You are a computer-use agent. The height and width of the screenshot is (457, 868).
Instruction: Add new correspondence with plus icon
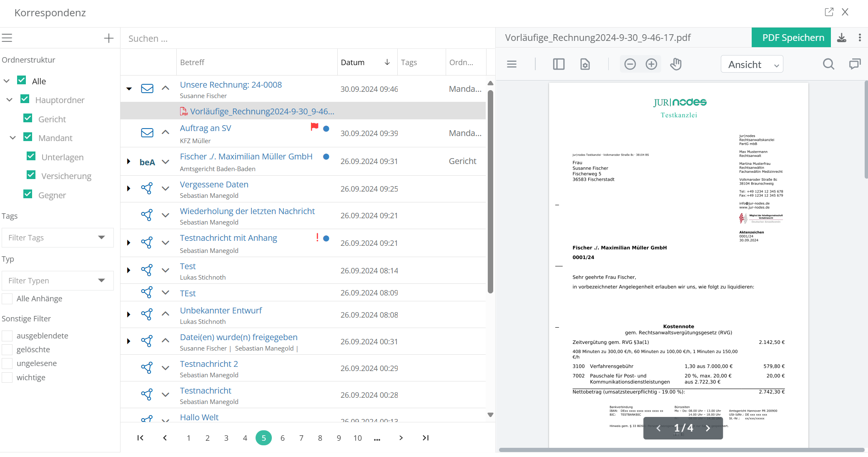tap(109, 38)
